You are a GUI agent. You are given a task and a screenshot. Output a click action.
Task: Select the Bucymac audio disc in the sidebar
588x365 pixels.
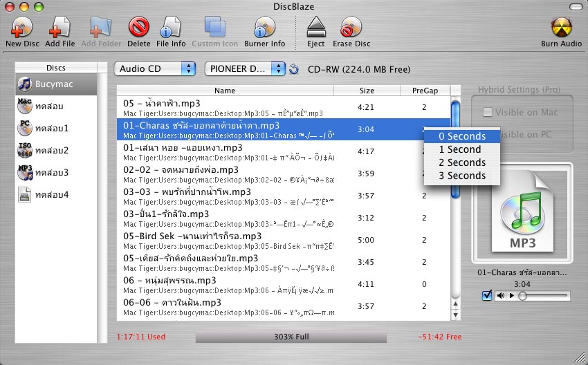tap(56, 84)
